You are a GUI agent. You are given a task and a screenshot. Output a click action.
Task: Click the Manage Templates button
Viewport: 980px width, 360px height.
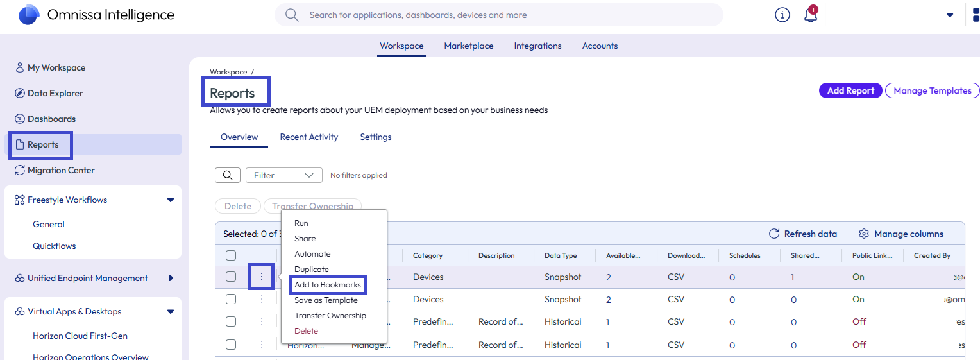(933, 90)
